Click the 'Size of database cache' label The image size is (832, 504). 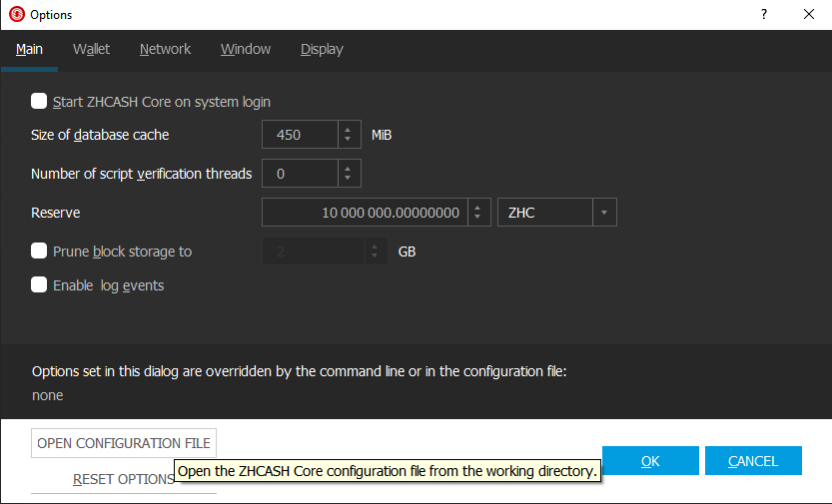click(100, 135)
